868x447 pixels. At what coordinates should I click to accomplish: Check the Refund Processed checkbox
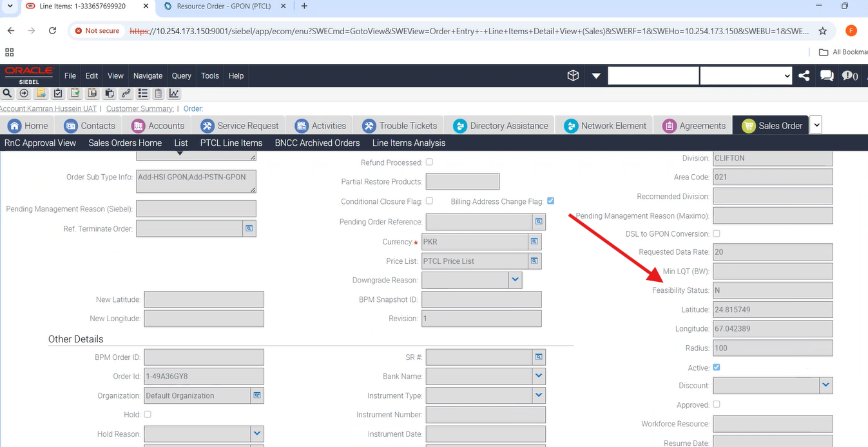pos(429,163)
